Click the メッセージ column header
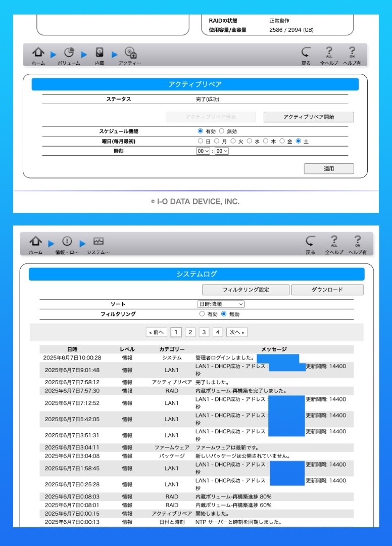This screenshot has height=546, width=392. 274,349
